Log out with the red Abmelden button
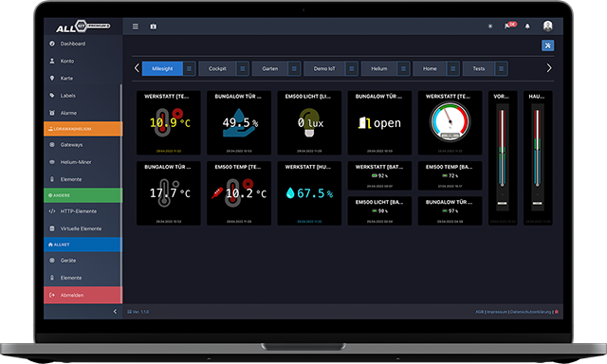 (83, 295)
